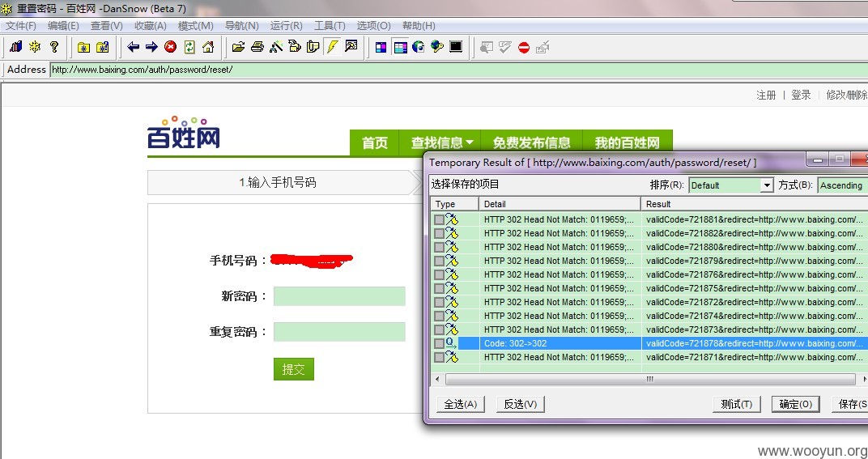
Task: Open the 运行(R) menu
Action: click(x=286, y=26)
